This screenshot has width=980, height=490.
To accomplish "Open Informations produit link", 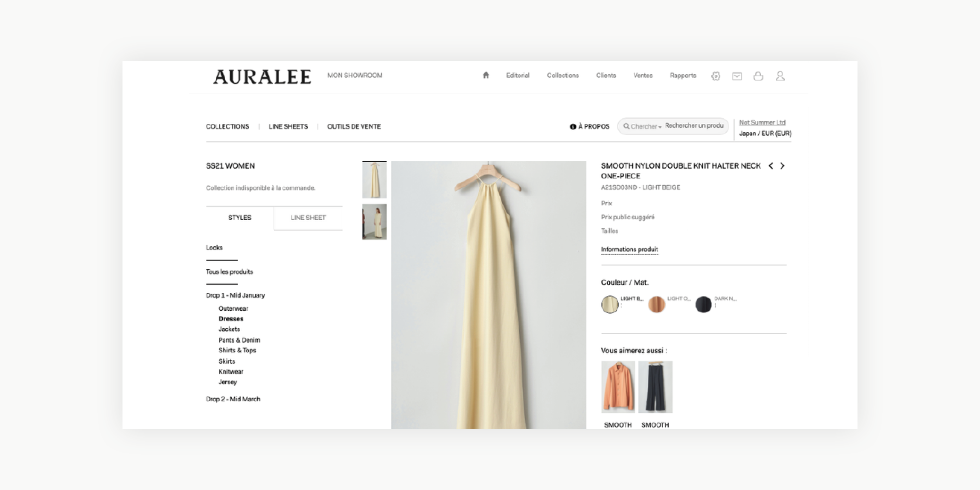I will [x=629, y=249].
